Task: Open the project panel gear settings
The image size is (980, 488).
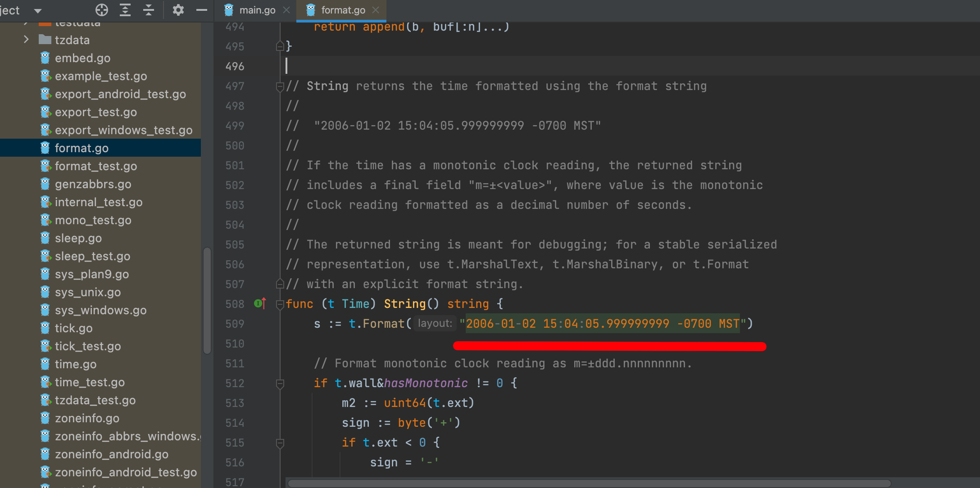Action: coord(178,10)
